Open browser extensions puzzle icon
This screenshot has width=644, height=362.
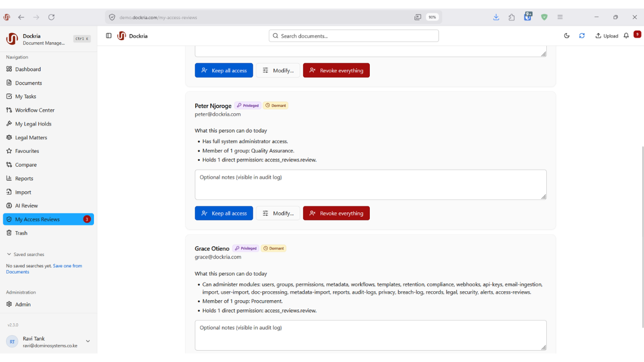pyautogui.click(x=512, y=17)
